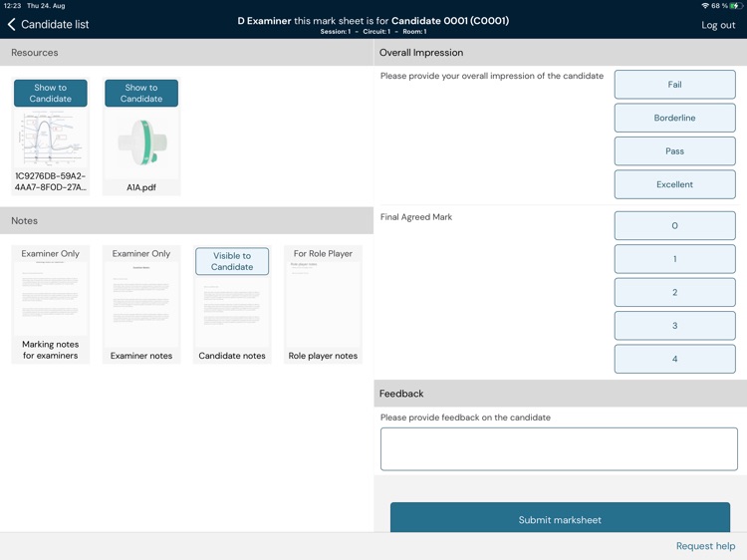Click Submit marksheet

pos(560,517)
